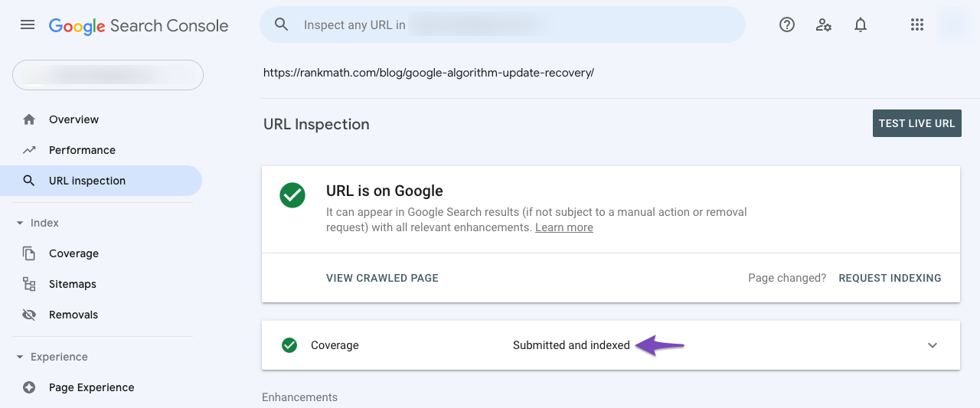The width and height of the screenshot is (980, 408).
Task: Open the property selector dropdown
Action: click(x=108, y=75)
